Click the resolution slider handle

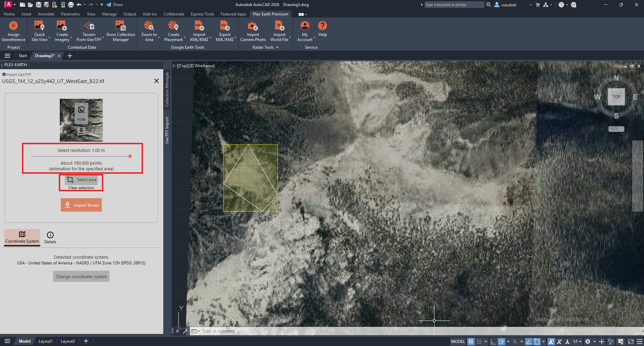pos(130,156)
